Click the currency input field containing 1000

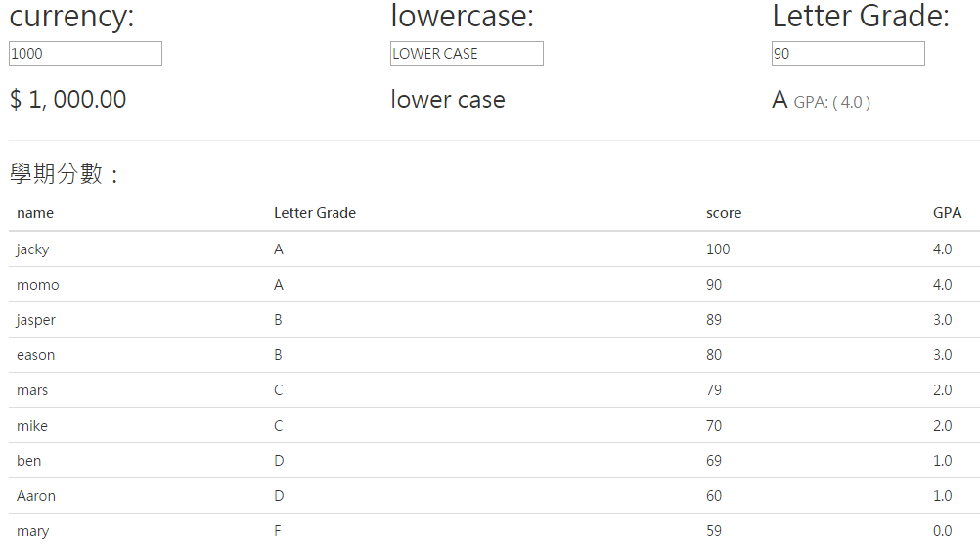85,53
